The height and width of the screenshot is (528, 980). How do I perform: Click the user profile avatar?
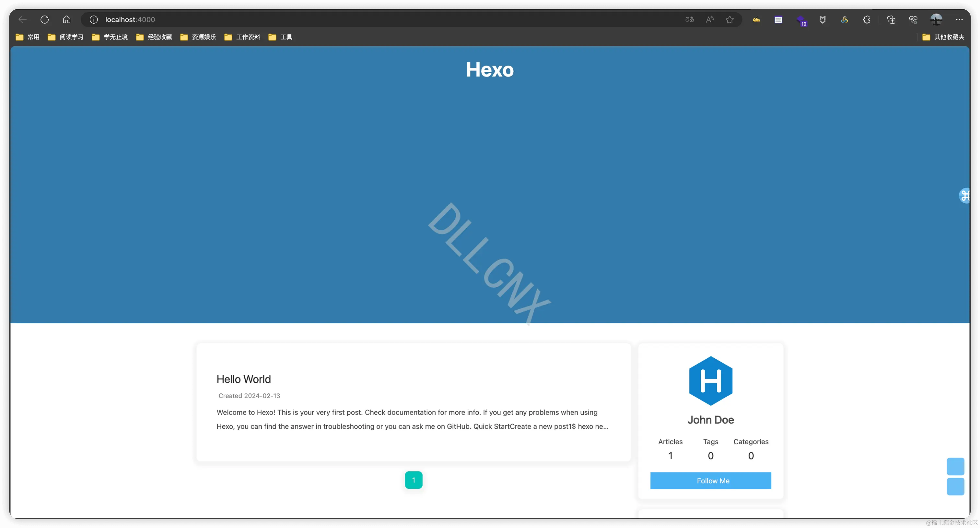point(936,19)
